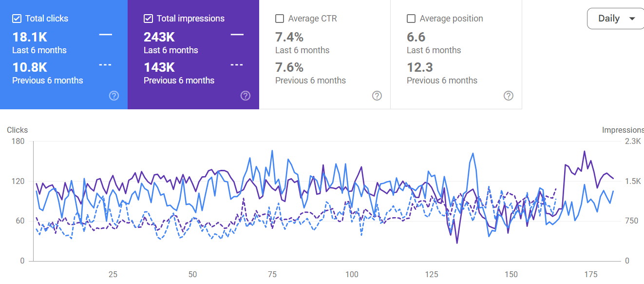Image resolution: width=644 pixels, height=284 pixels.
Task: Click the Daily dropdown chevron arrow
Action: pos(632,18)
